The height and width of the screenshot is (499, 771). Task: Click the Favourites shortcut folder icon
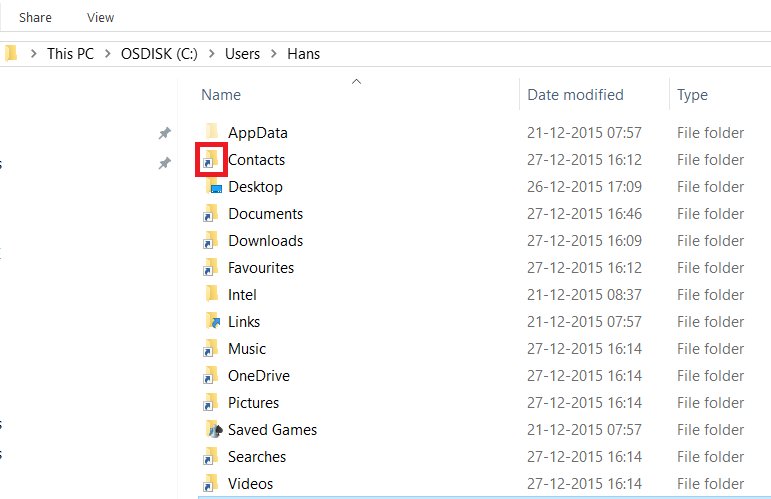[210, 267]
